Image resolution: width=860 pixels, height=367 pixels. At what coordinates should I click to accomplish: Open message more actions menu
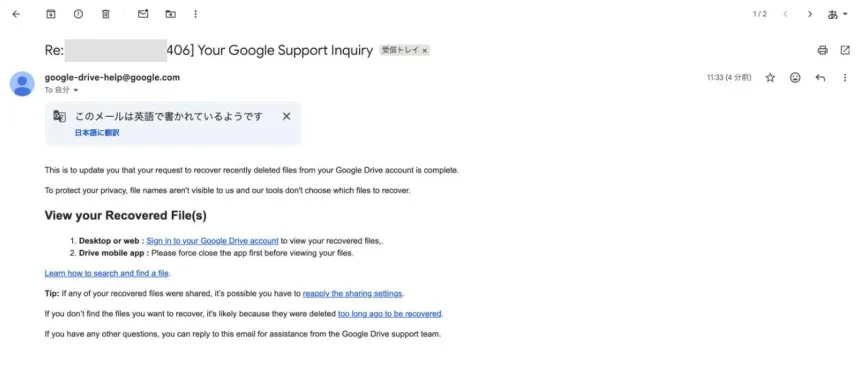[845, 78]
